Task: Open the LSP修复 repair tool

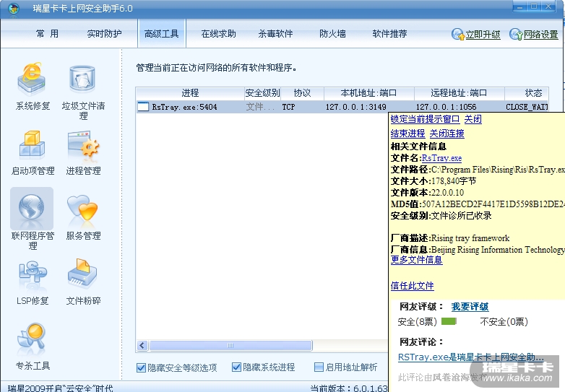Action: click(x=33, y=283)
